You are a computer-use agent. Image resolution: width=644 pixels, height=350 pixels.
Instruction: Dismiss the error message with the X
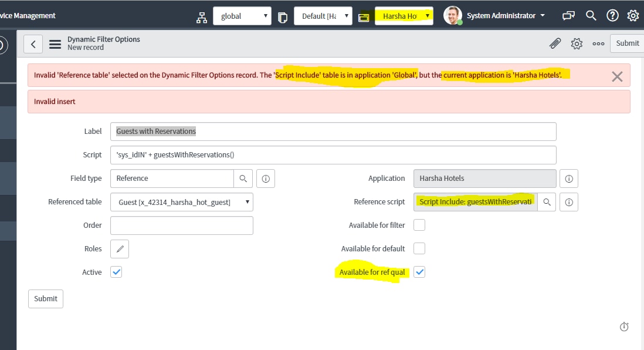617,76
